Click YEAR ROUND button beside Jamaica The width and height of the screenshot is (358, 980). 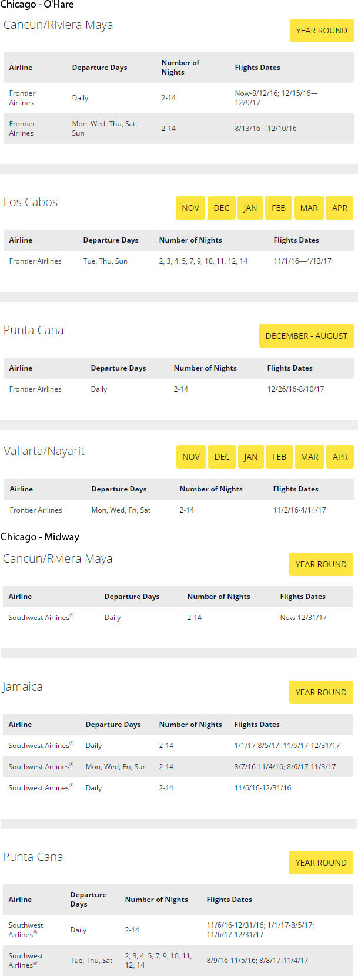[321, 692]
